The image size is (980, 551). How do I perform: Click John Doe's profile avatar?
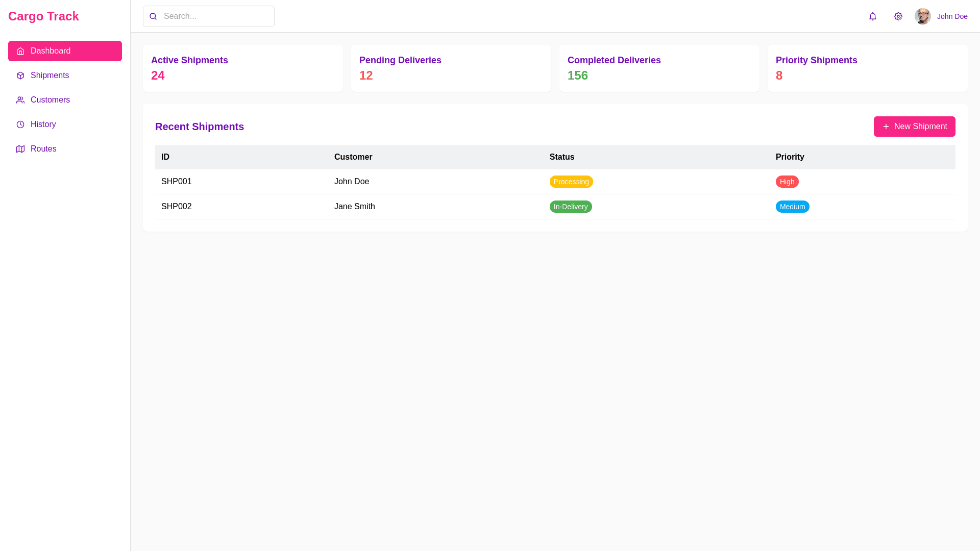pyautogui.click(x=922, y=16)
